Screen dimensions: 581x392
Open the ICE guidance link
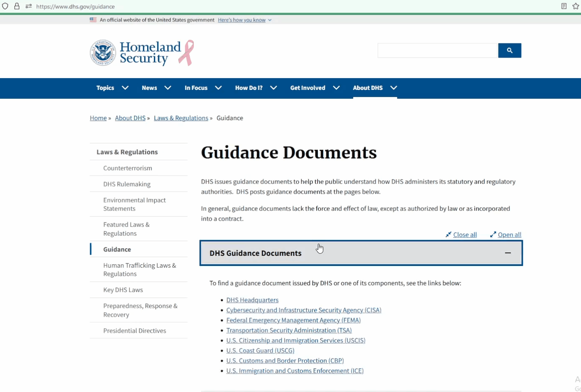pyautogui.click(x=295, y=371)
